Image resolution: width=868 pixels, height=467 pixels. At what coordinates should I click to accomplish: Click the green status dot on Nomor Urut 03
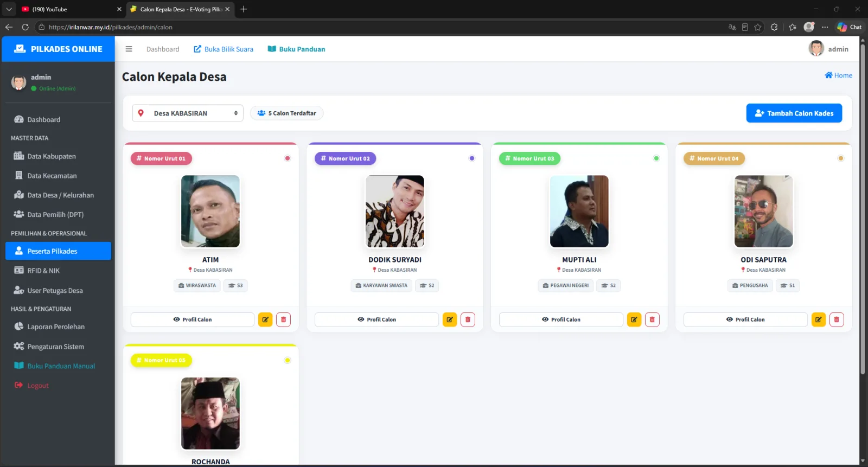pos(656,158)
